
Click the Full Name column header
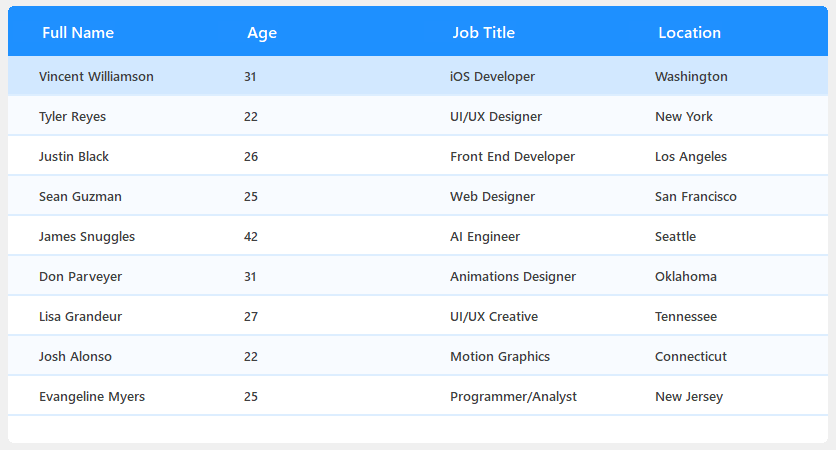tap(78, 32)
